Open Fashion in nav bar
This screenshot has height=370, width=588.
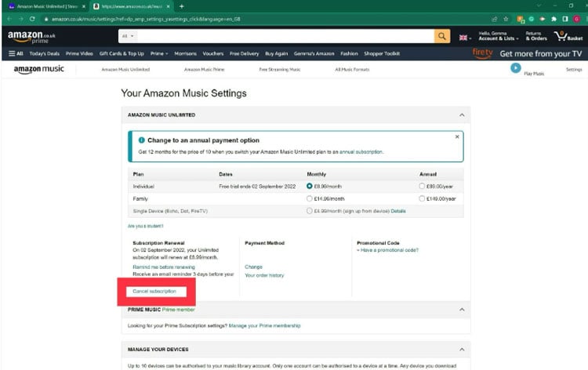click(349, 53)
